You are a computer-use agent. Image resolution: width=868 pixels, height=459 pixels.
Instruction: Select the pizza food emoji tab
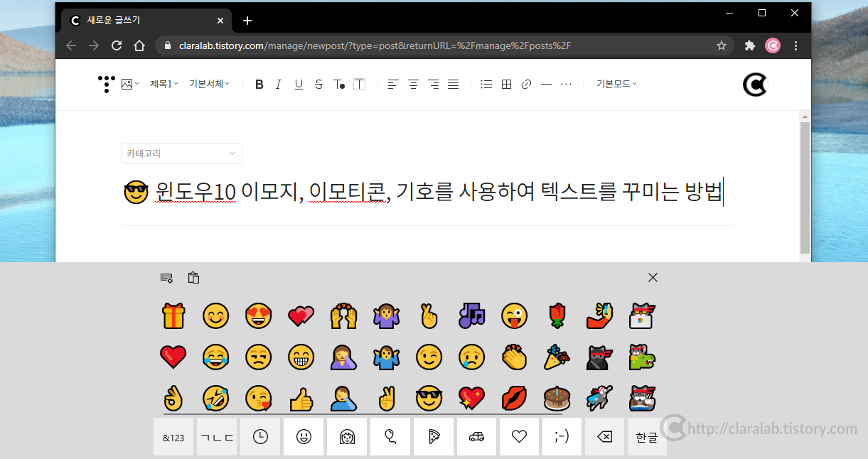[434, 437]
